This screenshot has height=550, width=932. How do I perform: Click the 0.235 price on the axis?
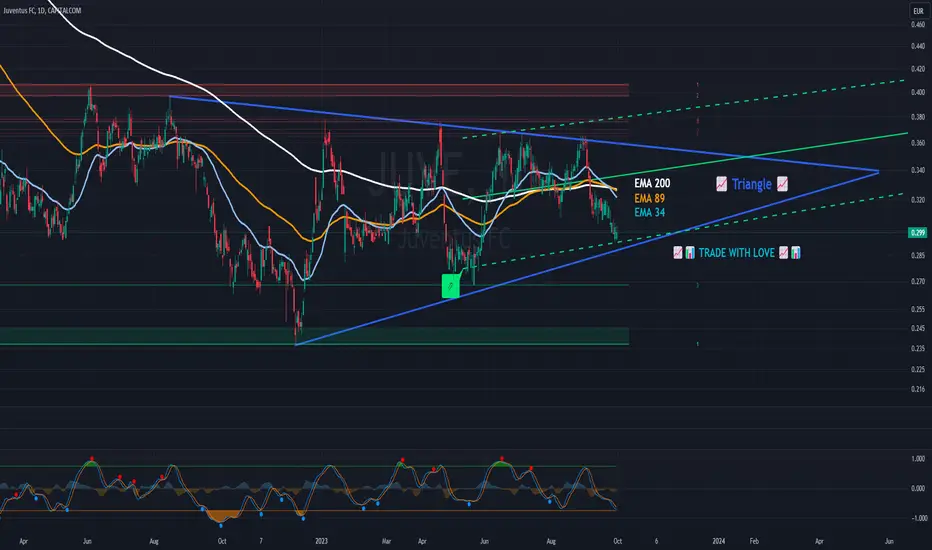918,348
